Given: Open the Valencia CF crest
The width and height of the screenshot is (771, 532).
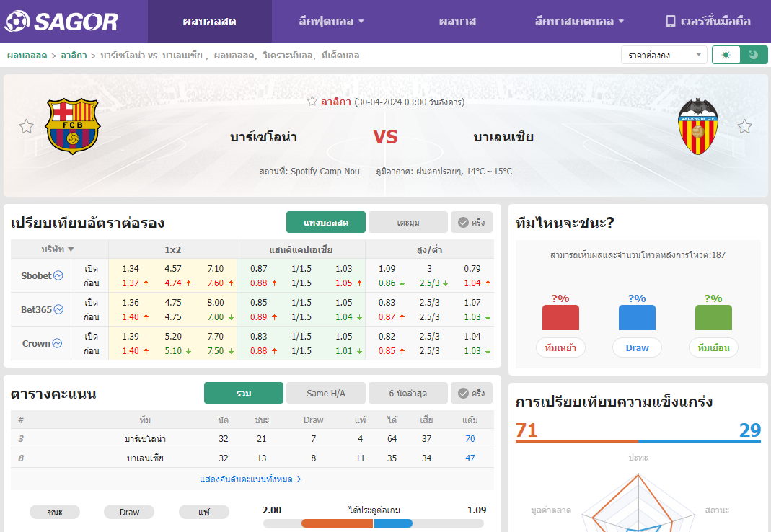Looking at the screenshot, I should click(697, 126).
